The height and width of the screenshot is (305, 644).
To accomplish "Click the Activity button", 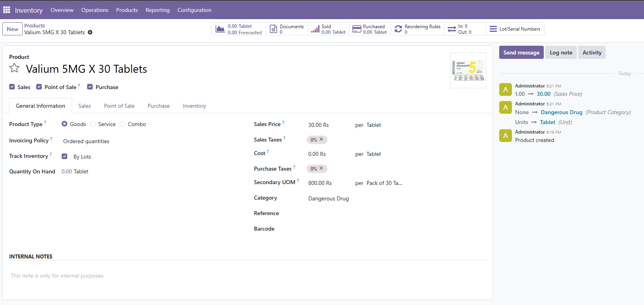I will coord(592,52).
